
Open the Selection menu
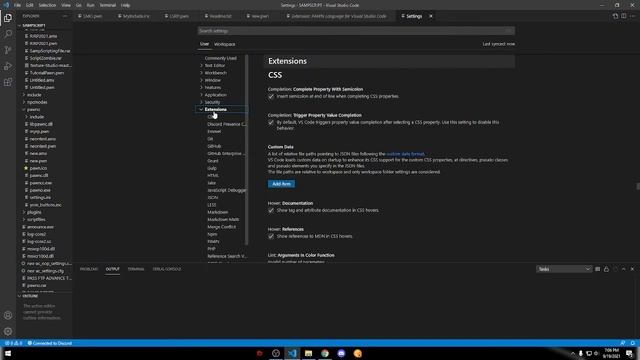47,5
